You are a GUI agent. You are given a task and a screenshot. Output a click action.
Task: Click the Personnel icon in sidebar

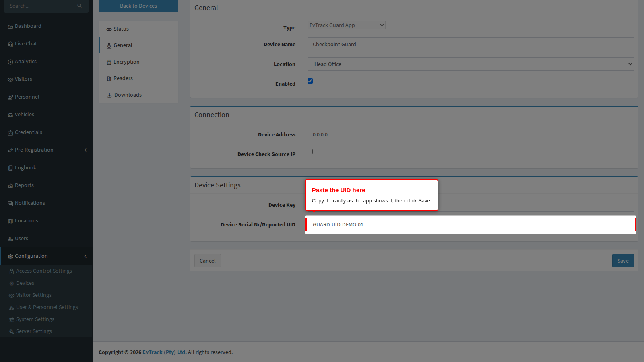pos(10,97)
